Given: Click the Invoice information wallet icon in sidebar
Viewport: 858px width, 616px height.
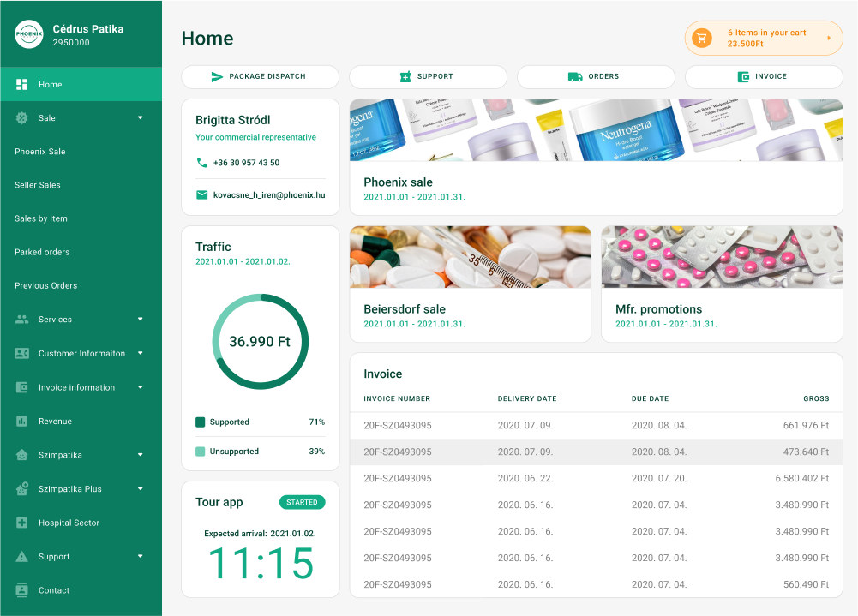Looking at the screenshot, I should (22, 387).
